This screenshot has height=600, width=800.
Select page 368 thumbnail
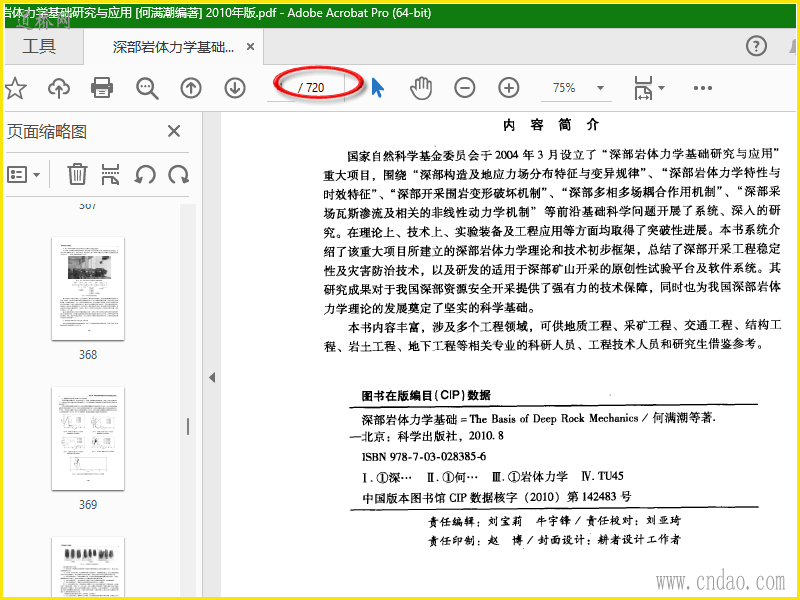tap(88, 289)
